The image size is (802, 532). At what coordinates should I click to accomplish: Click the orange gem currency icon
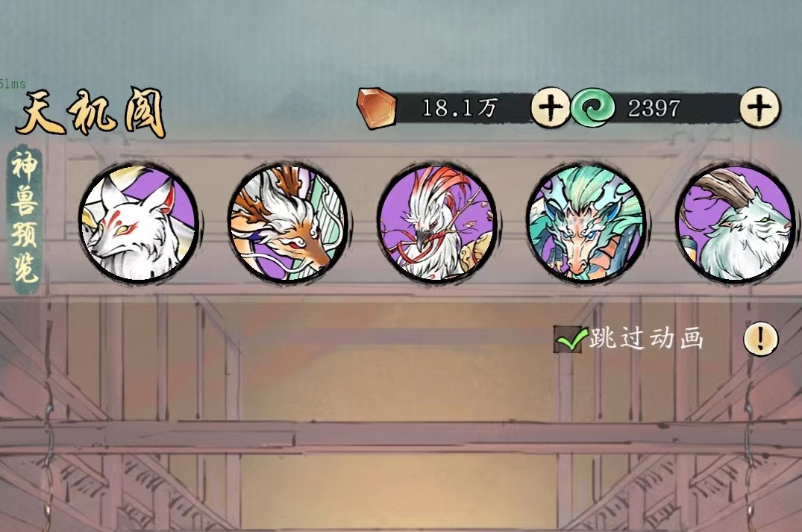click(377, 108)
